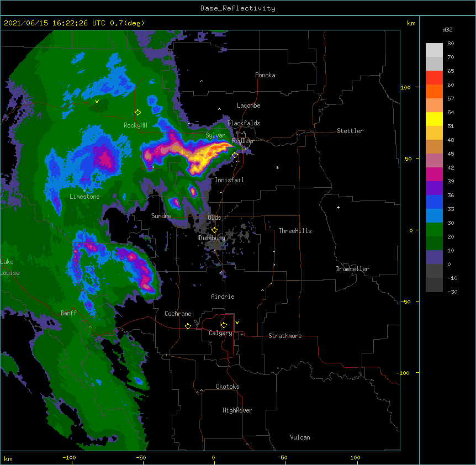The height and width of the screenshot is (465, 476).
Task: Select the light grey 70-80 dBZ swatch
Action: coord(434,50)
